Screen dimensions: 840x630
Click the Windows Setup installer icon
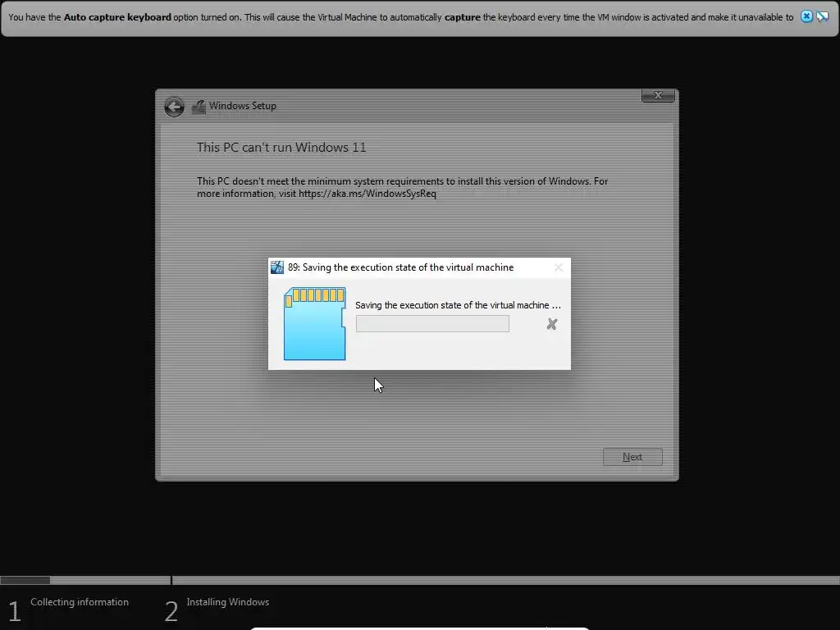(x=199, y=107)
